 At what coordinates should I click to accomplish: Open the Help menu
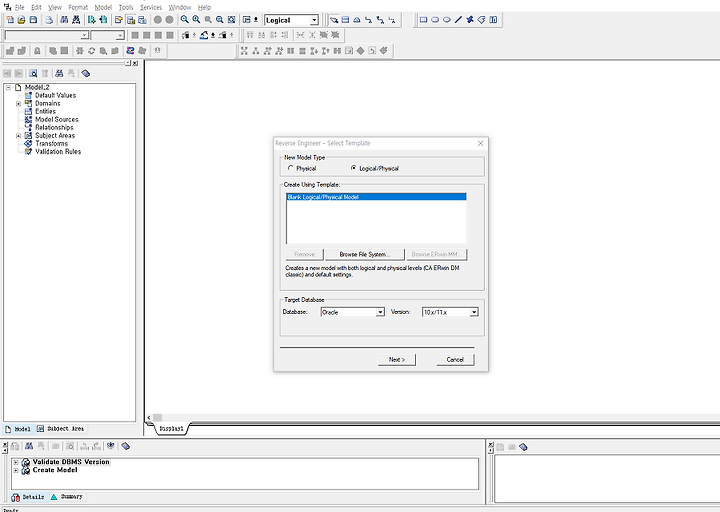tap(204, 7)
